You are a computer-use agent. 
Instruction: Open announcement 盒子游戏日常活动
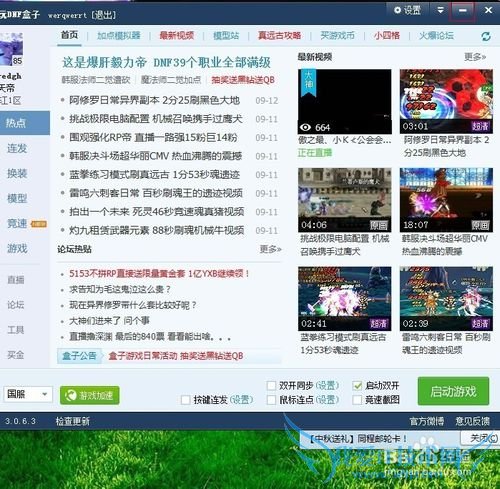[176, 356]
